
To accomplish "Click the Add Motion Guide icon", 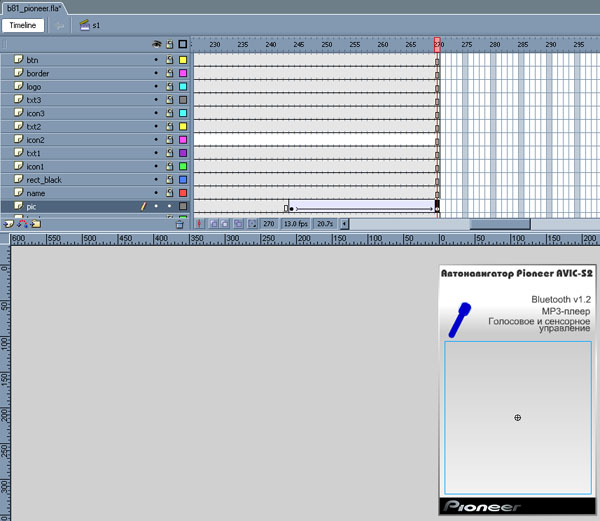I will point(22,224).
